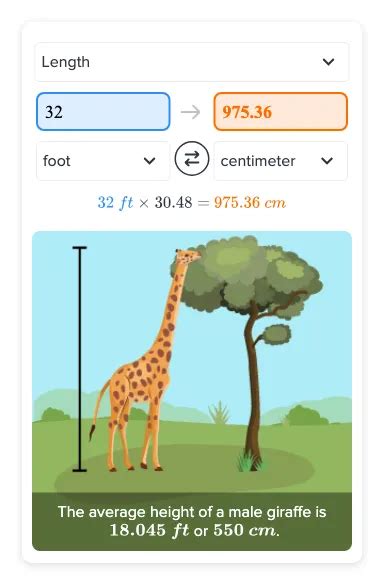Click the gray arrow between value fields

(x=191, y=112)
